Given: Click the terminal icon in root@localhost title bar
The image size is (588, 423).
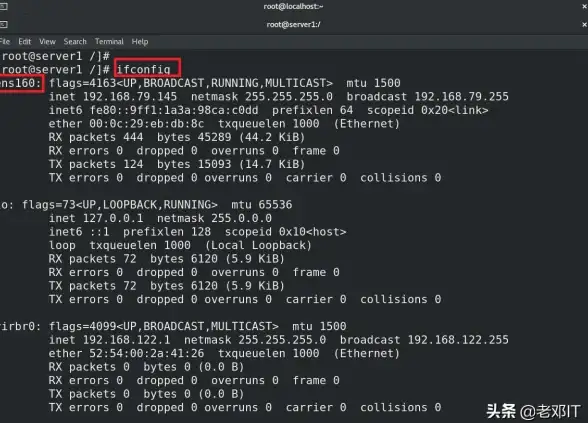Looking at the screenshot, I should coord(3,6).
